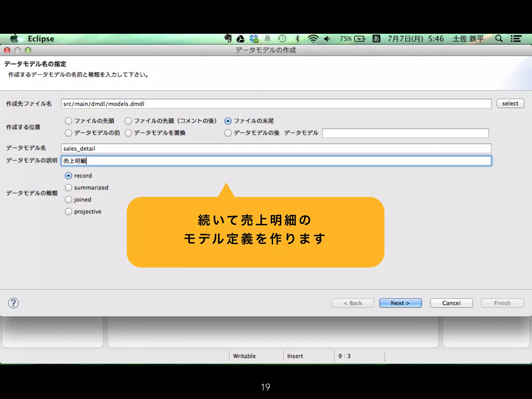Click the select file button

510,103
